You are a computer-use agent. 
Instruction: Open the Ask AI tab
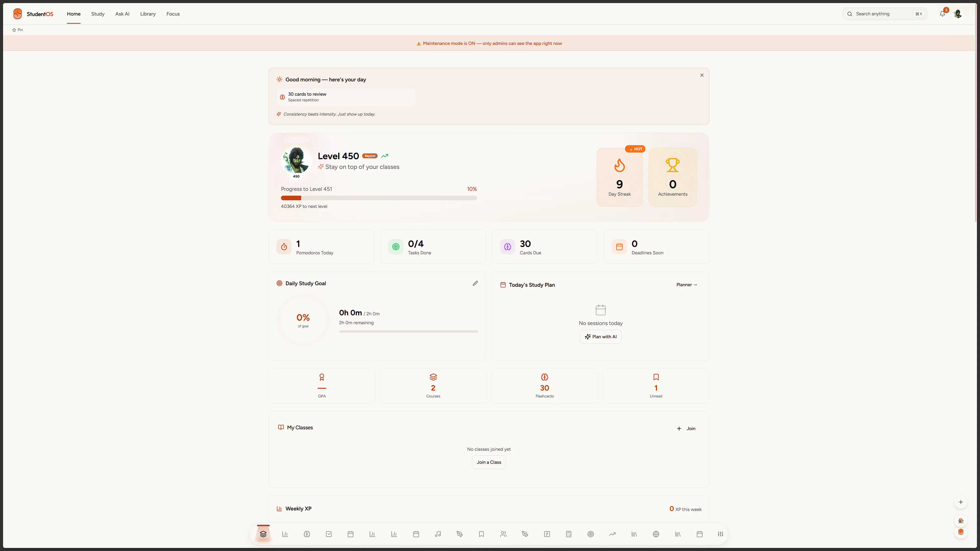122,14
